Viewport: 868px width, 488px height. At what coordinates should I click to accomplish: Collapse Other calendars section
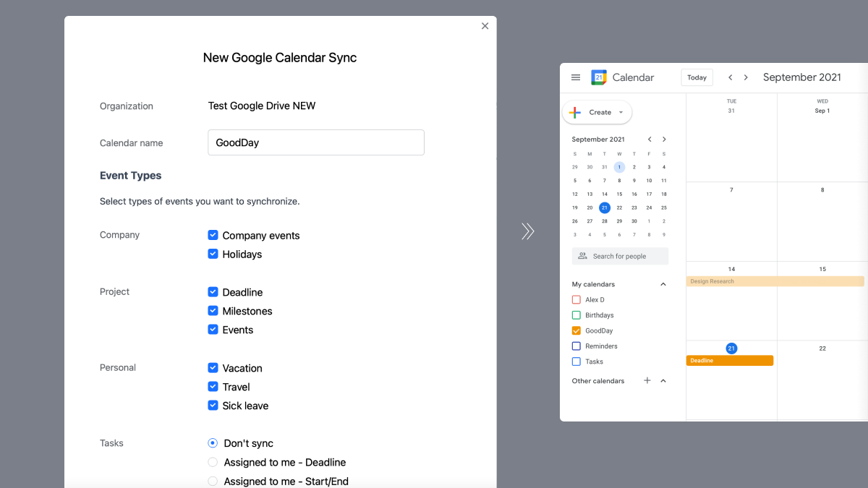(x=663, y=381)
